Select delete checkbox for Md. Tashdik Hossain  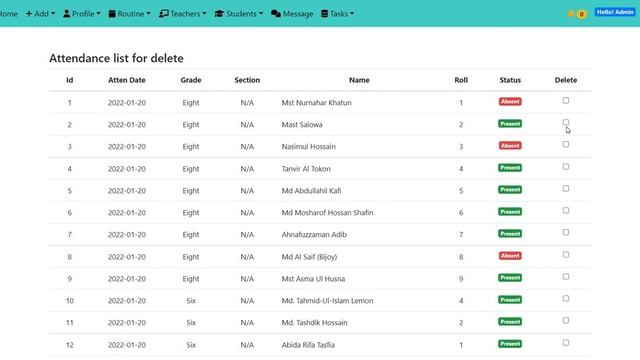click(566, 320)
